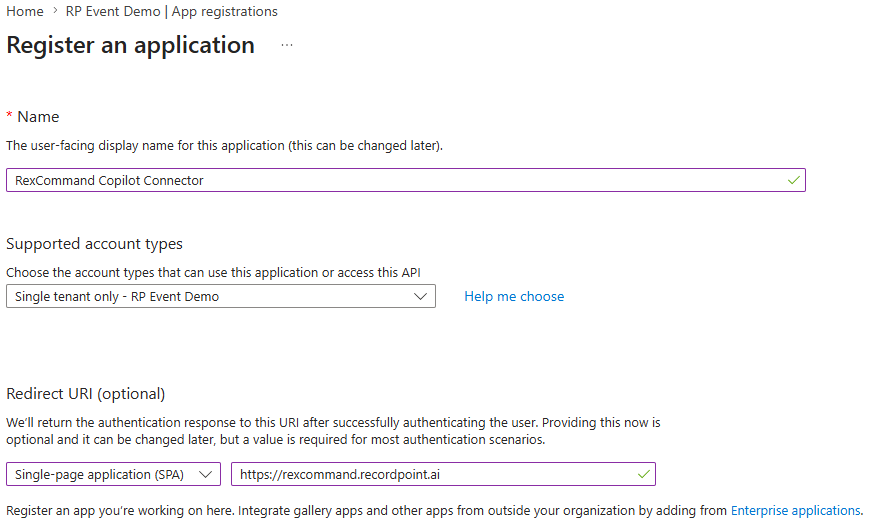The image size is (871, 522).
Task: Open the Help me choose link
Action: [x=514, y=296]
